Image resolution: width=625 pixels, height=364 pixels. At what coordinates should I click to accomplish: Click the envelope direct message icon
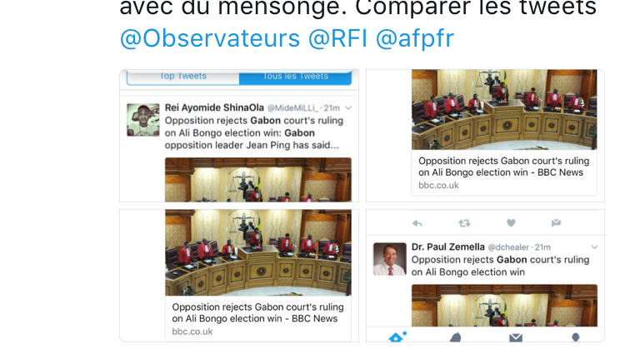pyautogui.click(x=556, y=223)
